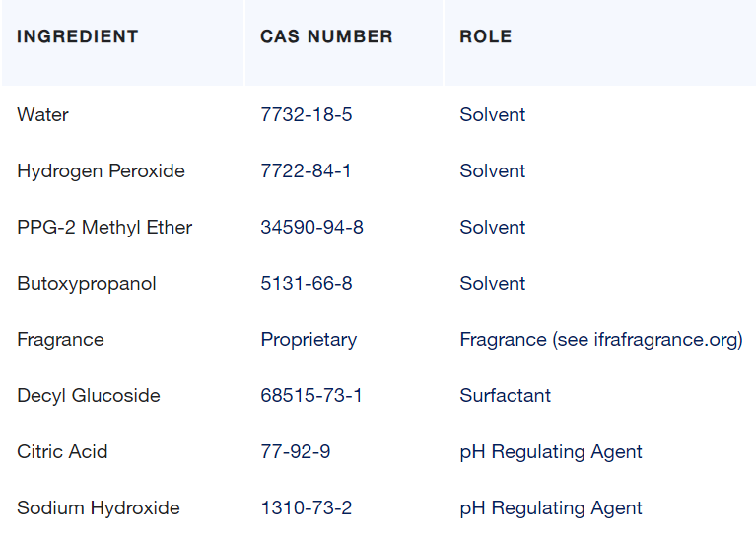This screenshot has height=539, width=756.
Task: Click CAS number 68515-73-1
Action: tap(311, 395)
